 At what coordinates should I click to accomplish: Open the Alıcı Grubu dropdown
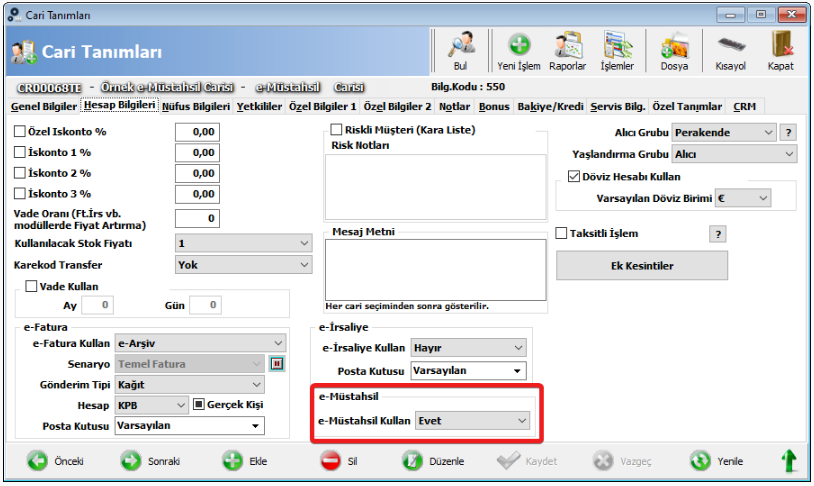click(724, 132)
